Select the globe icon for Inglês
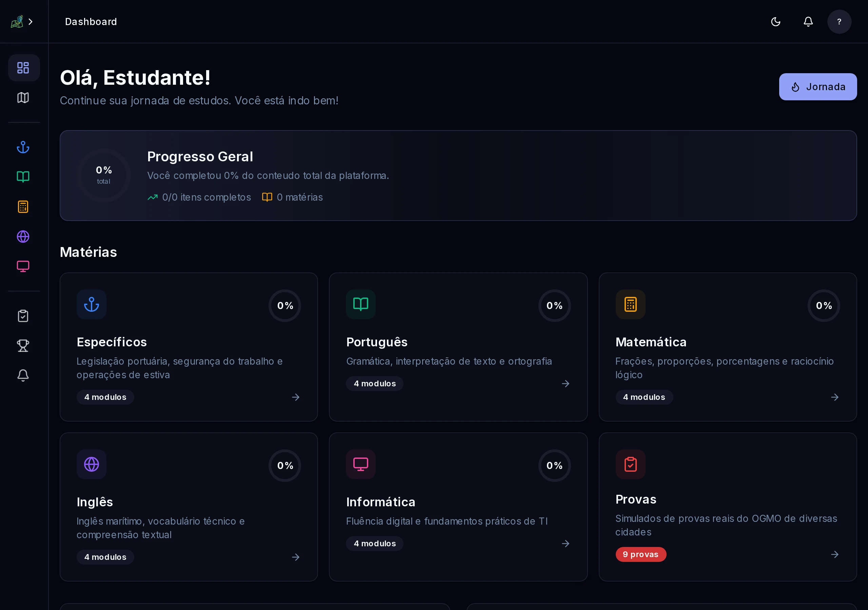The image size is (868, 610). pyautogui.click(x=23, y=237)
